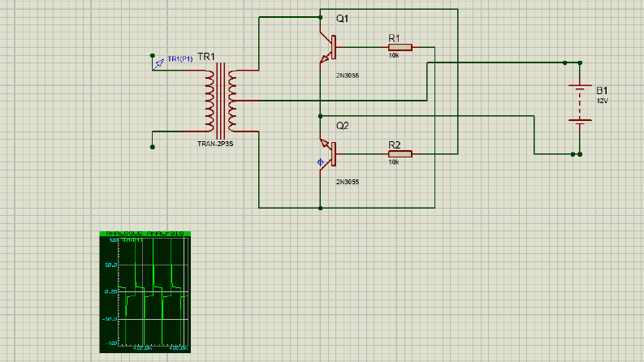Select the B1 battery symbol
The height and width of the screenshot is (362, 644).
tap(580, 104)
